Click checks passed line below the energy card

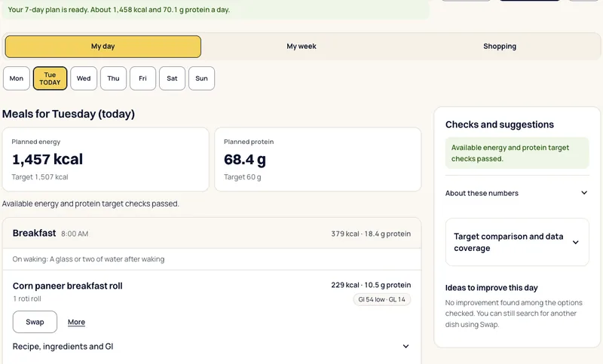pos(90,203)
